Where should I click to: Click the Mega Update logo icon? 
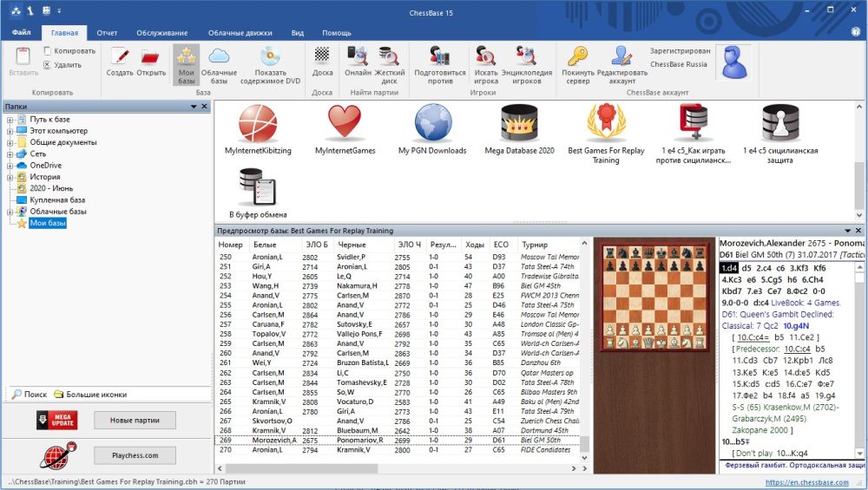(57, 421)
